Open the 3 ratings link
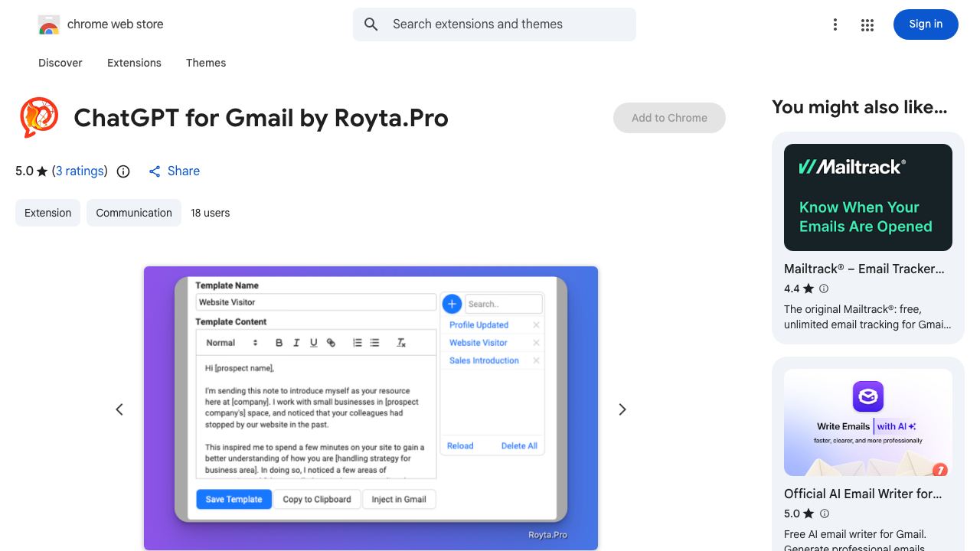Image resolution: width=980 pixels, height=551 pixels. coord(80,171)
